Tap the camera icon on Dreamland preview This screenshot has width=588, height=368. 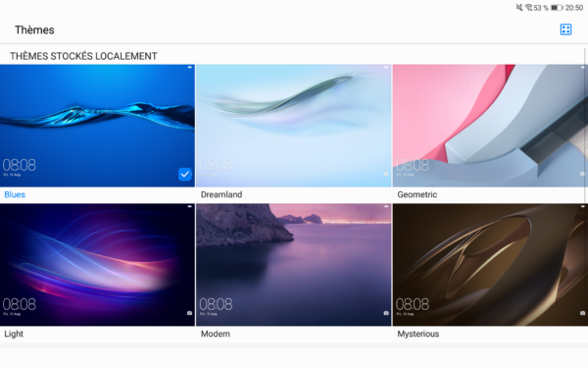tap(386, 174)
